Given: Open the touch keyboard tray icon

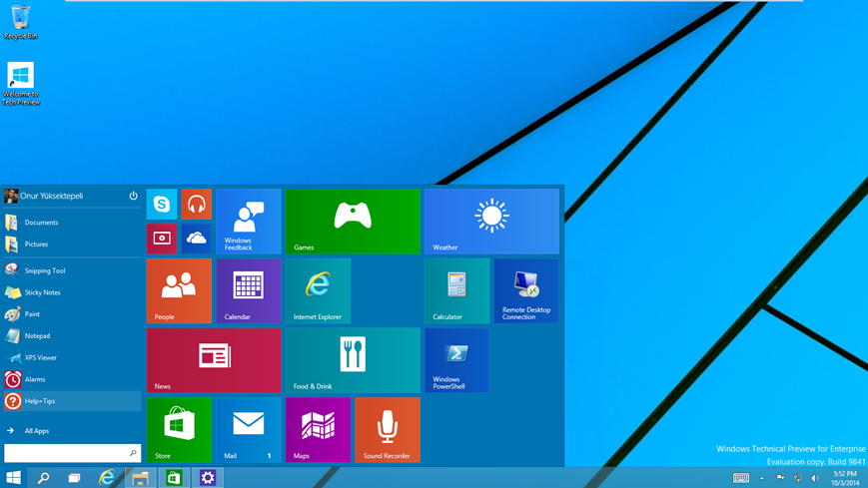Looking at the screenshot, I should (x=741, y=478).
